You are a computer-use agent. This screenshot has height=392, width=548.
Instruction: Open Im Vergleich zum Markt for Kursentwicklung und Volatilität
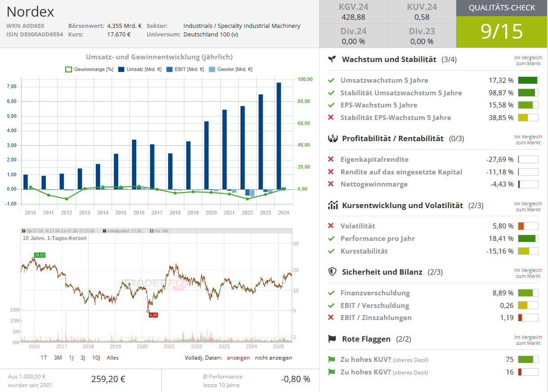point(528,206)
